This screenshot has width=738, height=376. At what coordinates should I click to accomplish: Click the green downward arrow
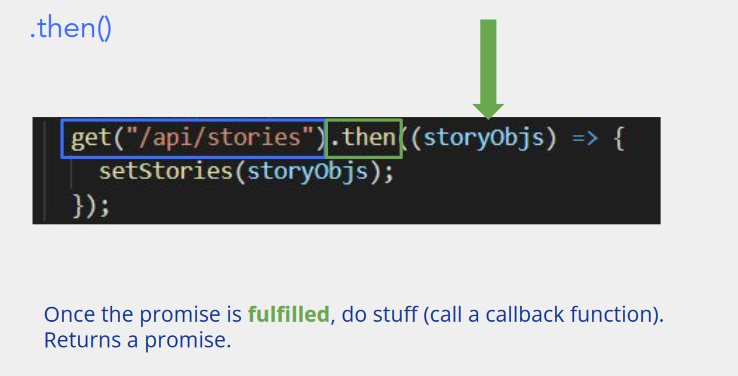coord(488,69)
